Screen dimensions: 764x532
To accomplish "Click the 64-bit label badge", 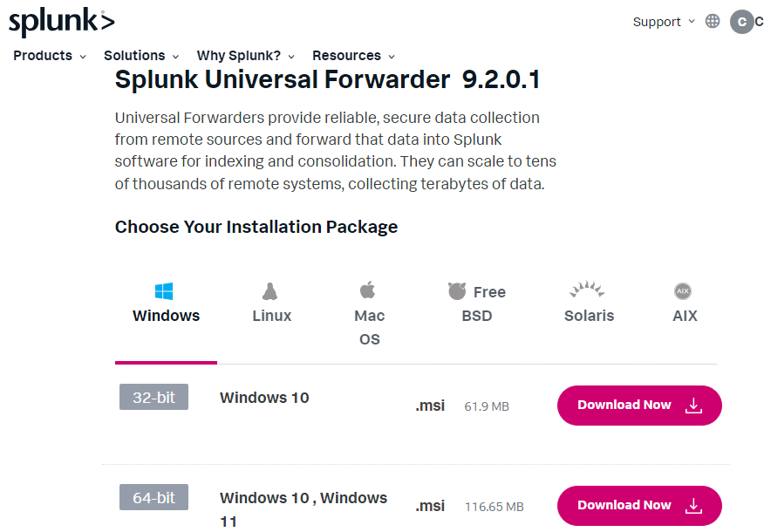I will (x=153, y=498).
